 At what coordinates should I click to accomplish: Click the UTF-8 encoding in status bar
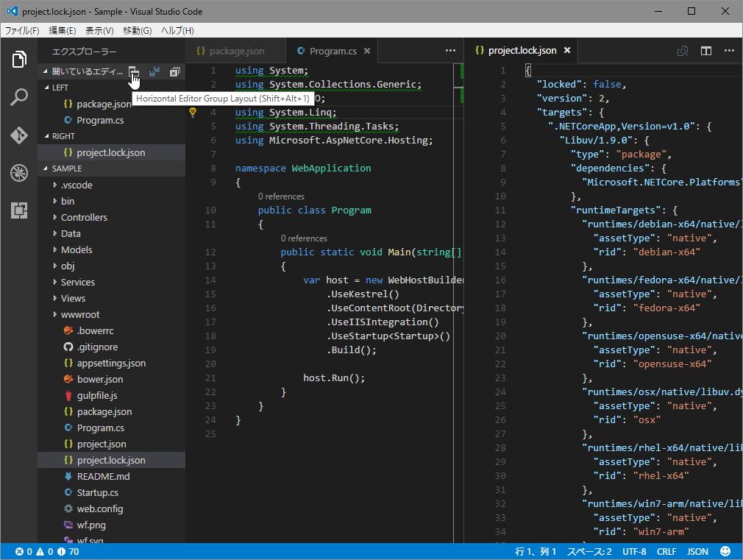[x=634, y=551]
